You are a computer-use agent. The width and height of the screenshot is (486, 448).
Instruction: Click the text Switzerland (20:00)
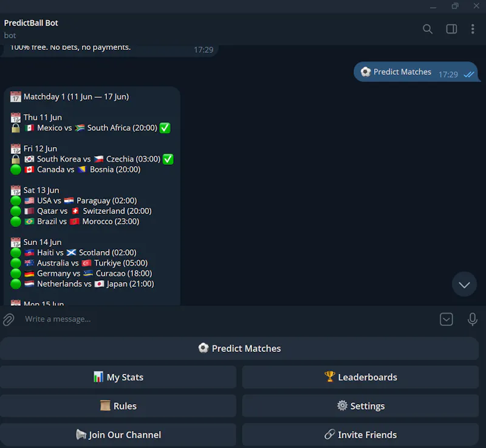tap(117, 211)
